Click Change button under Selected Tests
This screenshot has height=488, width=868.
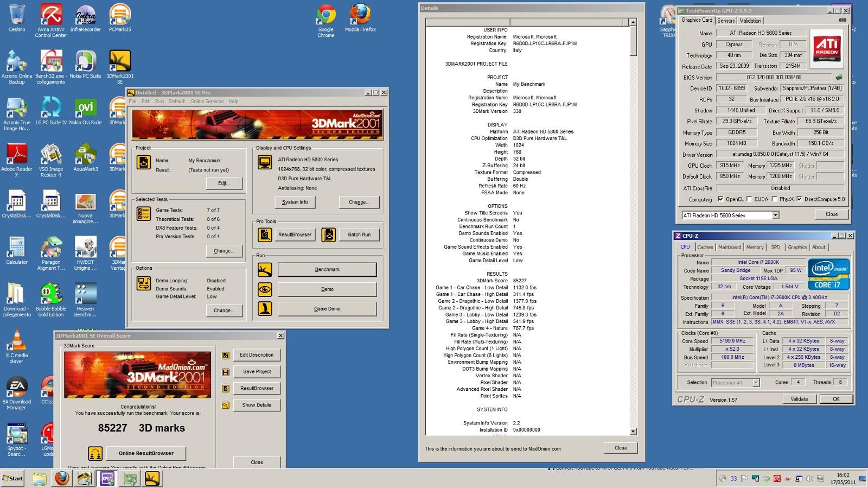coord(224,251)
